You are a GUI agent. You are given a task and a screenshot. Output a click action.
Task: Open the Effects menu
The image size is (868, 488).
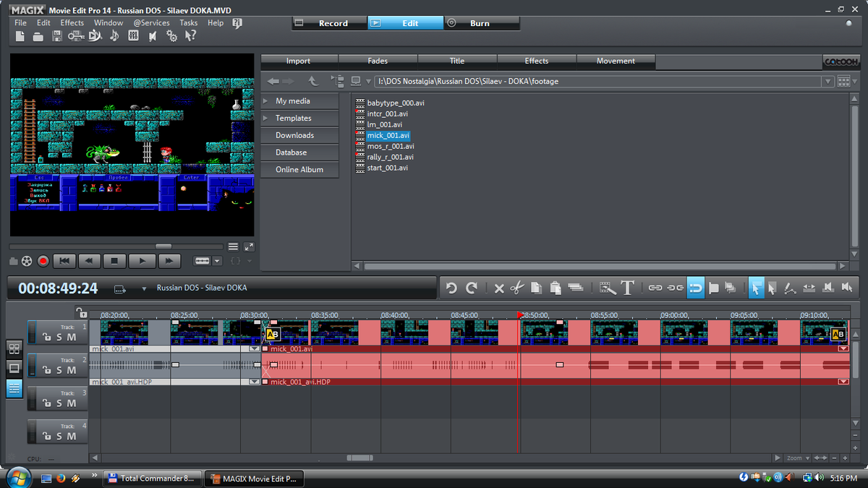72,22
